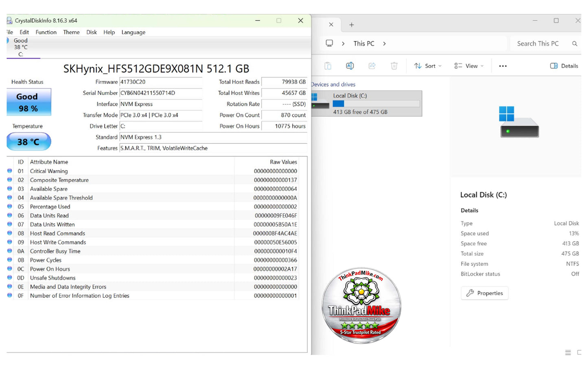This screenshot has height=369, width=588.
Task: Click the status dot for Controller Busy Time
Action: (x=10, y=251)
